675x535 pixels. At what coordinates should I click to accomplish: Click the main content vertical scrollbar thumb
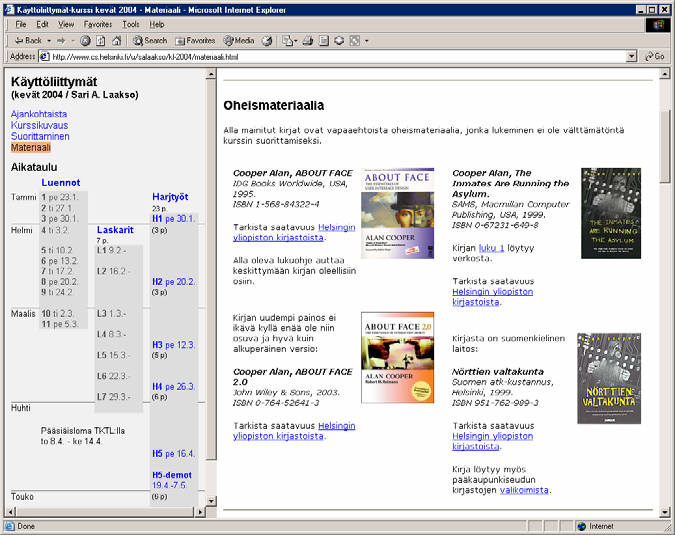coord(665,145)
